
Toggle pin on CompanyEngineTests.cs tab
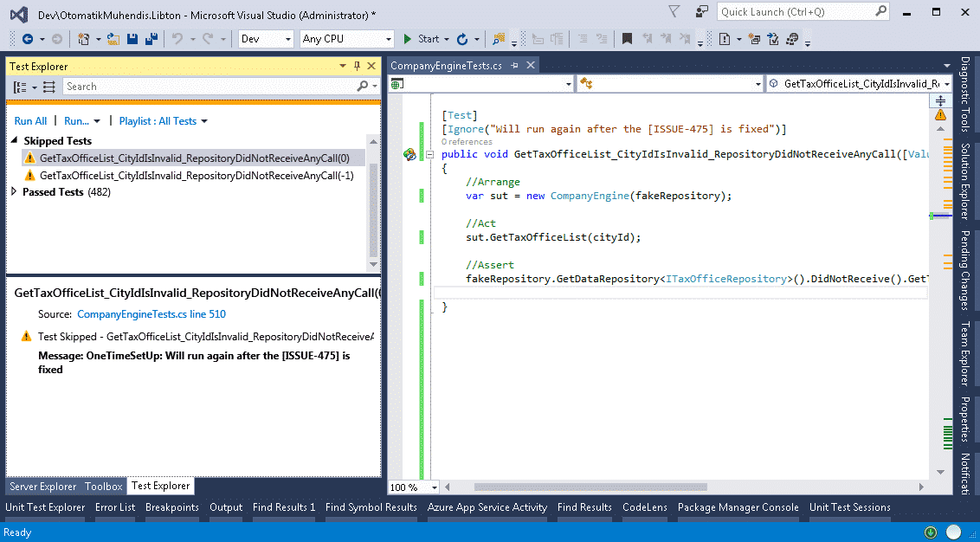click(x=515, y=66)
